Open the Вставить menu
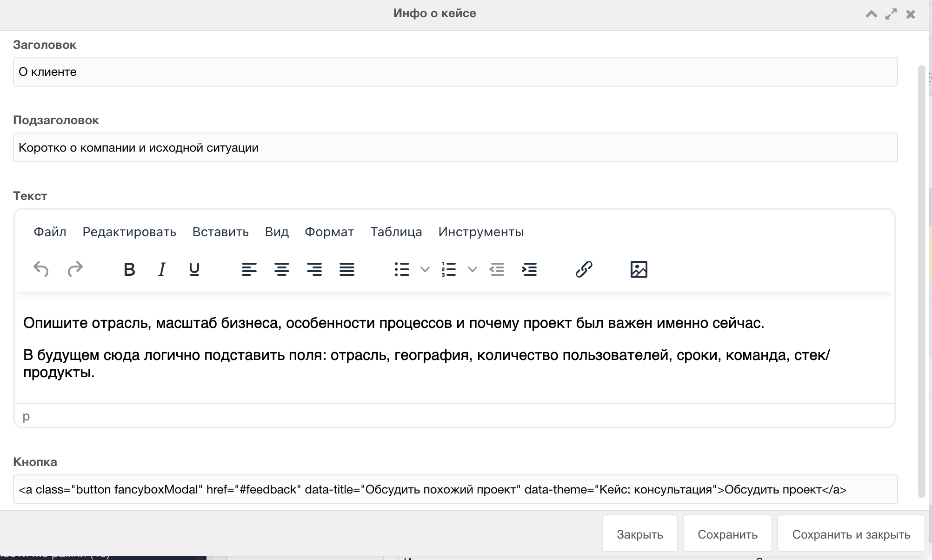The image size is (932, 560). pos(220,232)
